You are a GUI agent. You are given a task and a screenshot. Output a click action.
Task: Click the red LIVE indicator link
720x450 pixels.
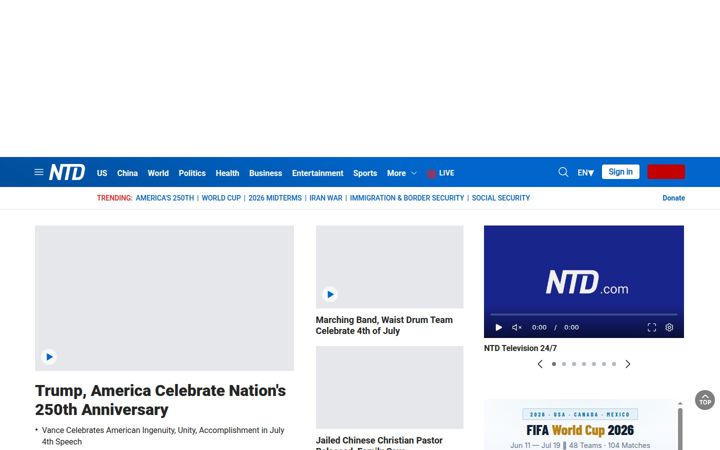440,173
